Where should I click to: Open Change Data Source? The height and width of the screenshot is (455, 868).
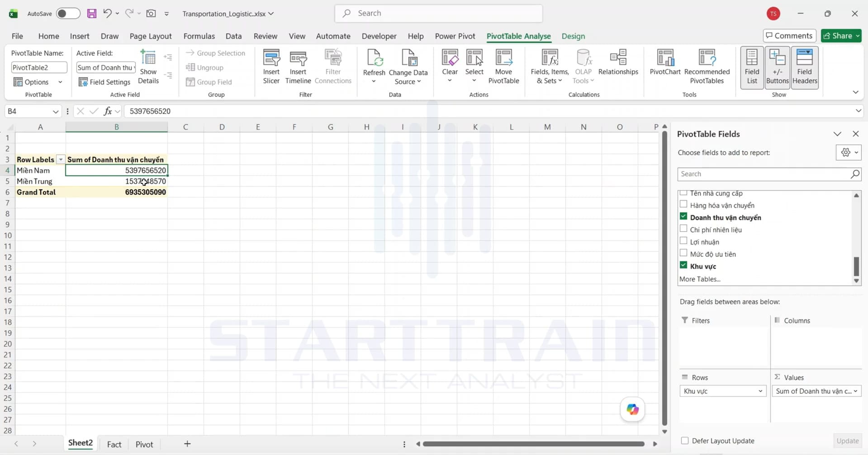[x=408, y=67]
